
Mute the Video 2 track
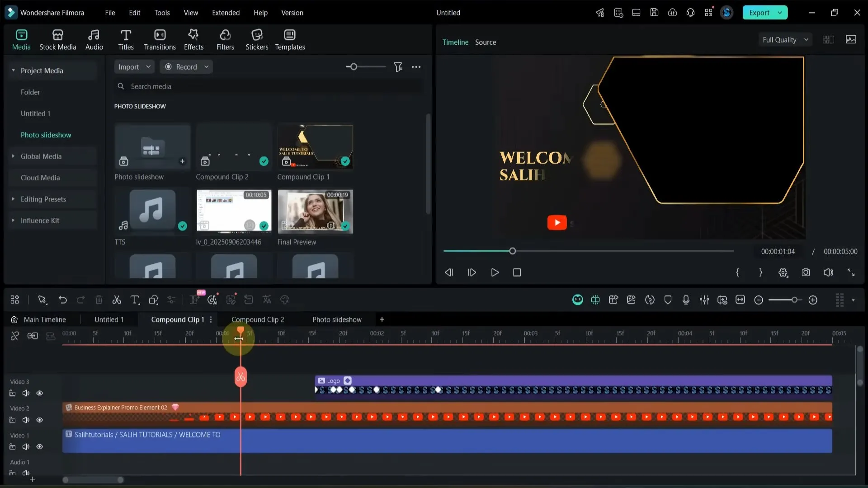click(26, 420)
